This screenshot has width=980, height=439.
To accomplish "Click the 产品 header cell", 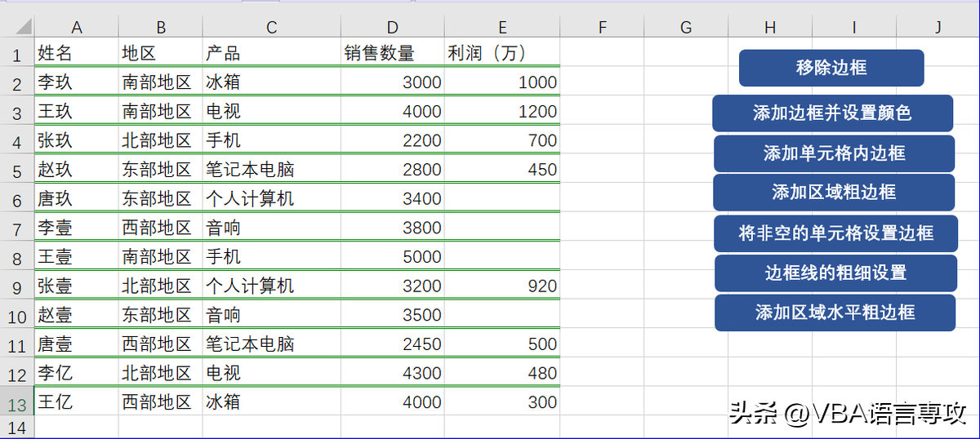I will (271, 54).
